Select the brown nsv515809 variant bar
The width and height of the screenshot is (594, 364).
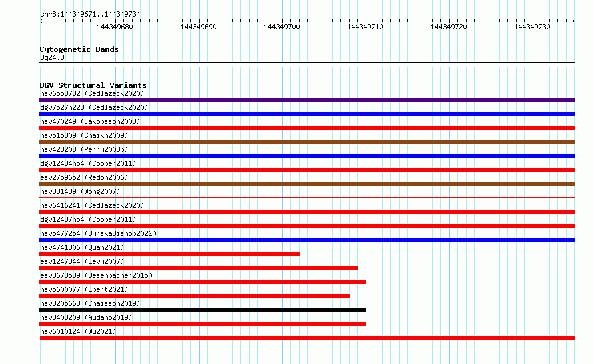click(307, 142)
